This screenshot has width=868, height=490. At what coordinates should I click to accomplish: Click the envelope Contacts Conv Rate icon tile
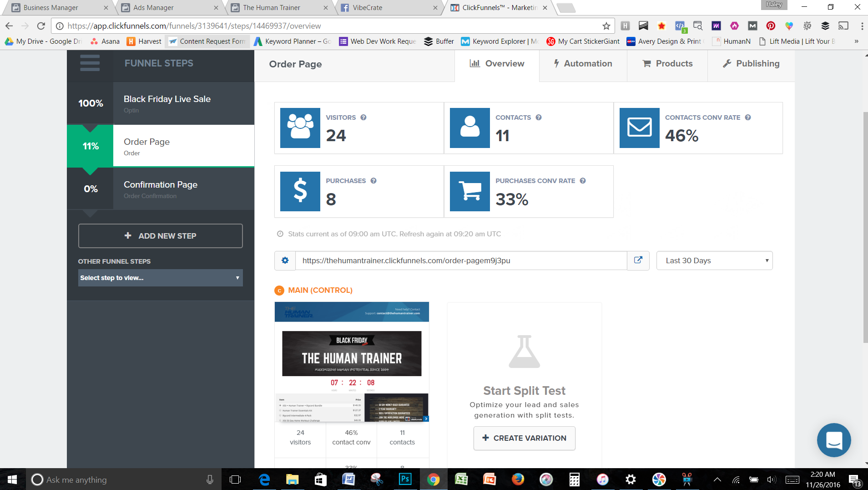(640, 128)
